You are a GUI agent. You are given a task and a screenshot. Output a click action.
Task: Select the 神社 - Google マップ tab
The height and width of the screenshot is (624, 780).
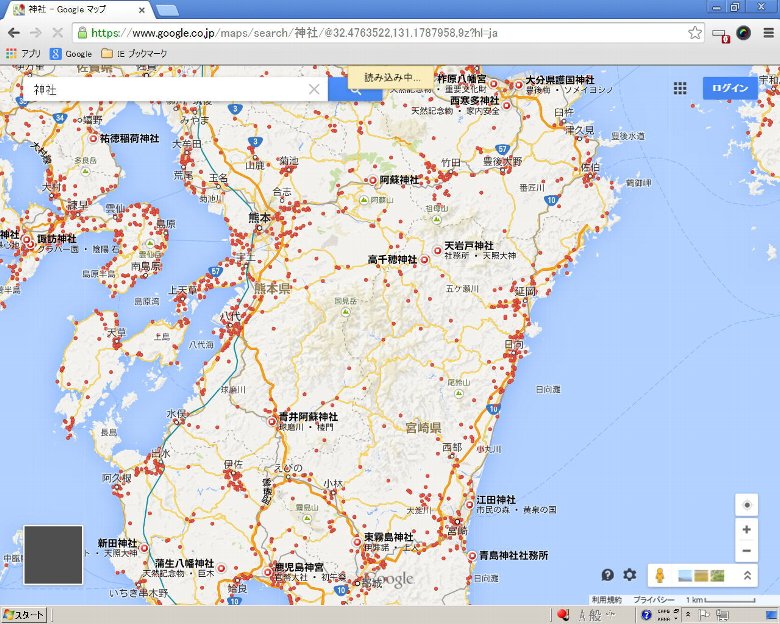coord(77,9)
